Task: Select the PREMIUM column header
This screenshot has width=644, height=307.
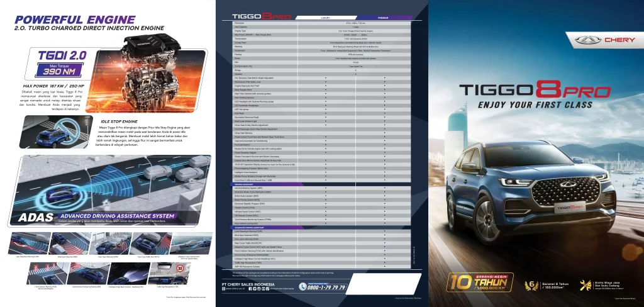Action: 384,18
